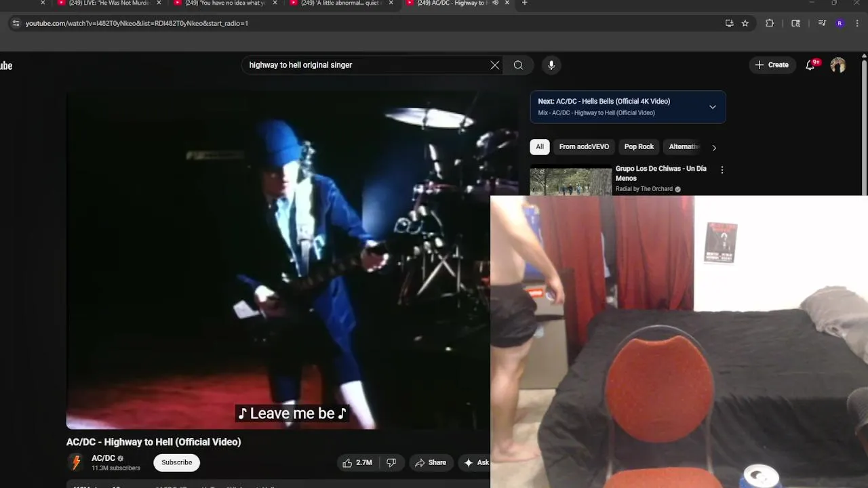Clear the YouTube search text with the X

495,65
